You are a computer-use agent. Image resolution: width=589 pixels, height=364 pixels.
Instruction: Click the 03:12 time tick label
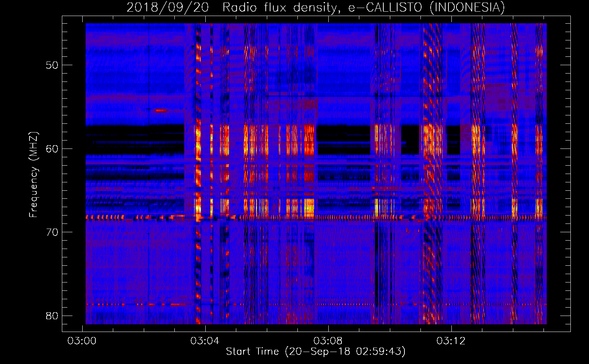point(451,341)
